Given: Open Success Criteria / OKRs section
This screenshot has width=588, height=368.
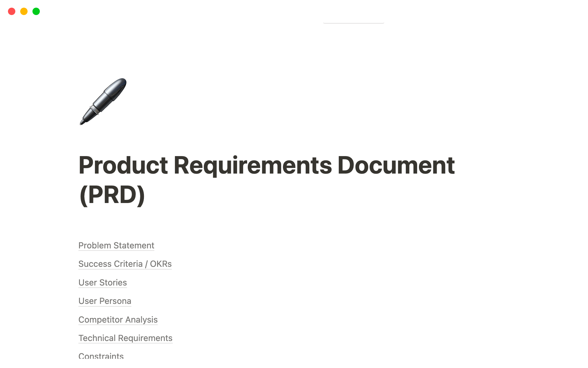Looking at the screenshot, I should (124, 264).
